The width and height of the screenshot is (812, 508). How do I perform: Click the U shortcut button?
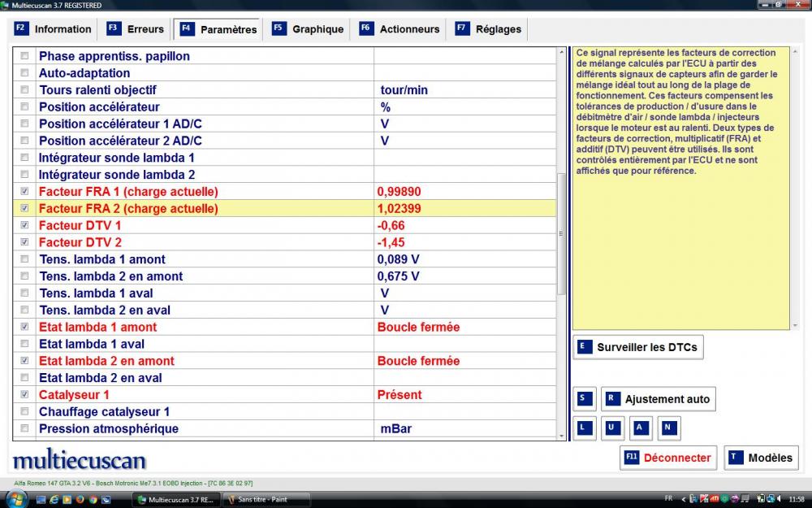click(611, 428)
